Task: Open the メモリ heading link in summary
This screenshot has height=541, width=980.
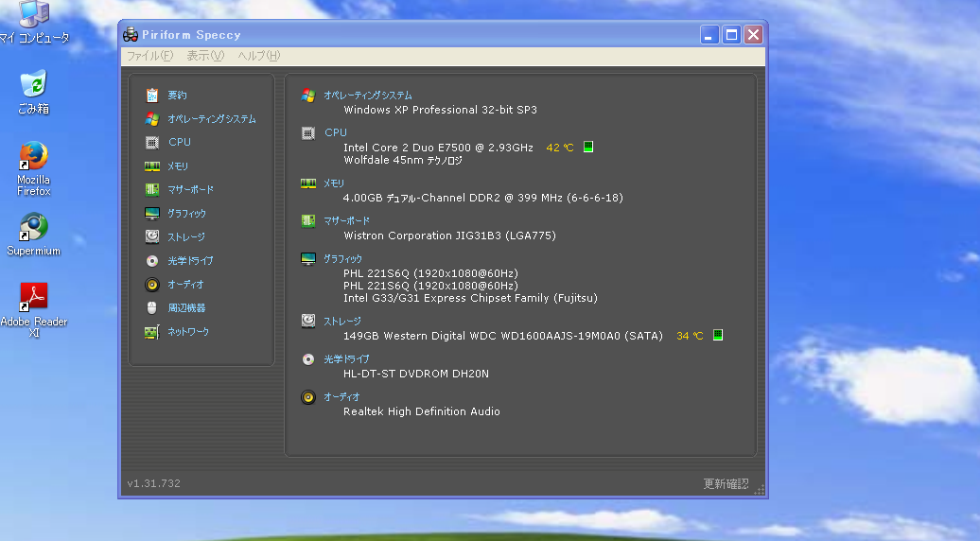Action: click(x=334, y=183)
